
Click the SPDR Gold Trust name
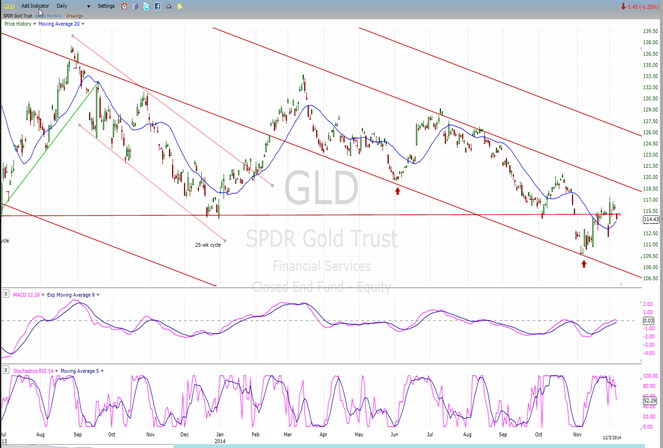(18, 16)
